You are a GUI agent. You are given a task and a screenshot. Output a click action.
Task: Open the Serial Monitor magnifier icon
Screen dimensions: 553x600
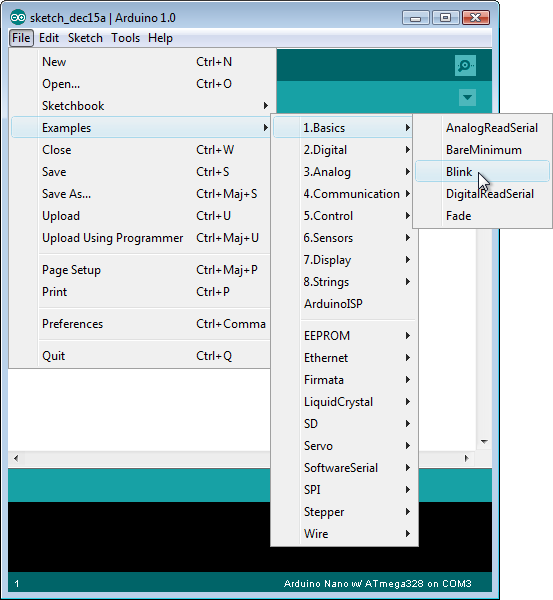[465, 65]
